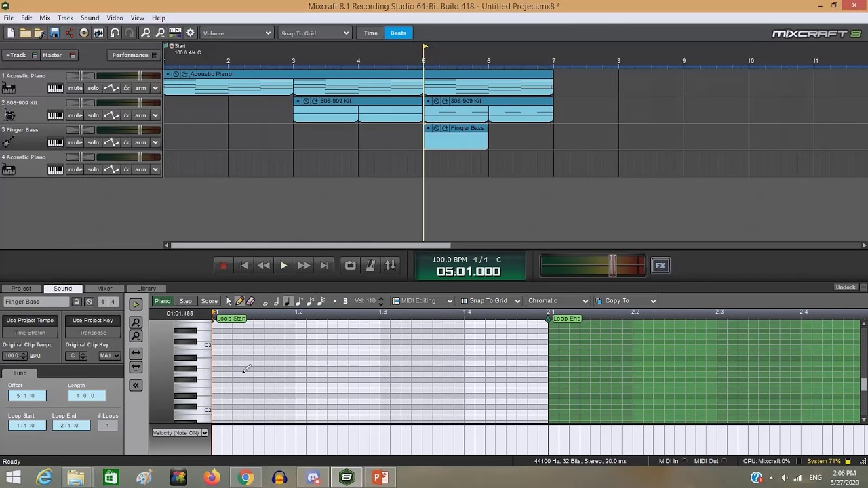The image size is (868, 488).
Task: Toggle Use Project Tempo
Action: [x=30, y=321]
